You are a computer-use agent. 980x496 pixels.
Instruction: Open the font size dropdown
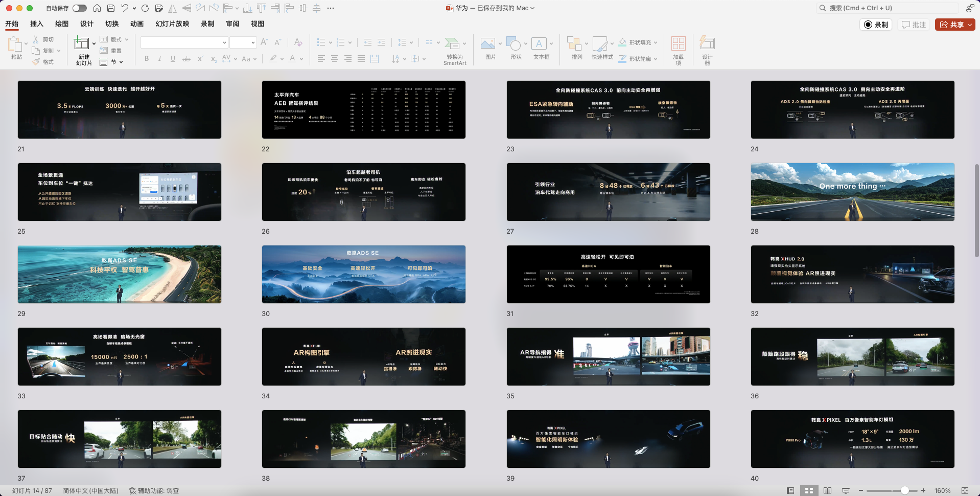tap(252, 42)
